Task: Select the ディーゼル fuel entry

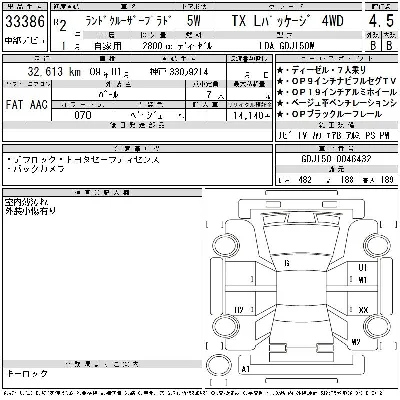Action: click(195, 46)
